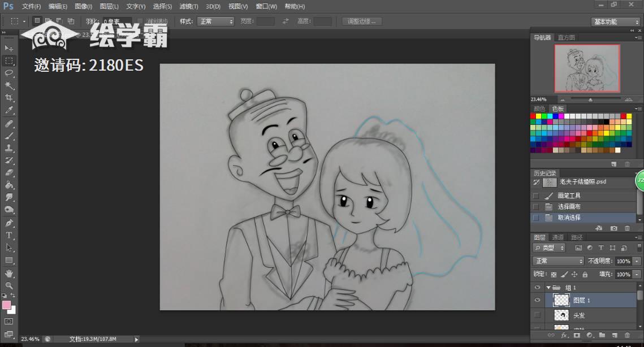Open the 图像(I) menu
This screenshot has height=347, width=644.
(83, 7)
